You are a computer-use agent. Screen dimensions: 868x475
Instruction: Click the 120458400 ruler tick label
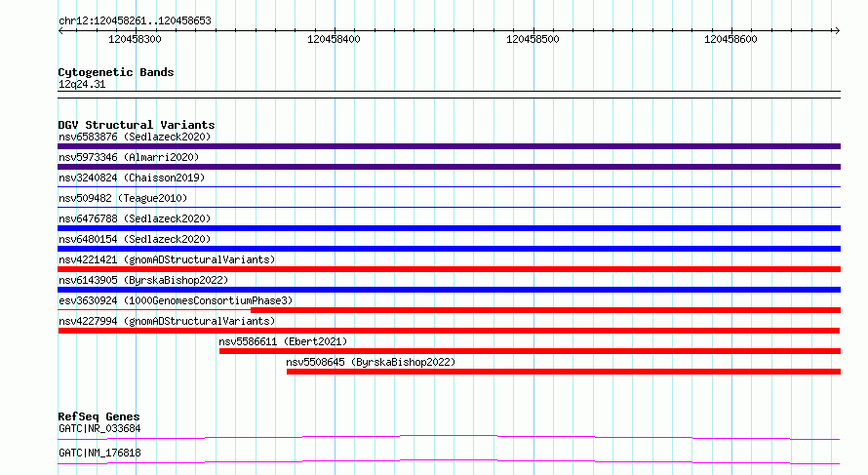[334, 39]
